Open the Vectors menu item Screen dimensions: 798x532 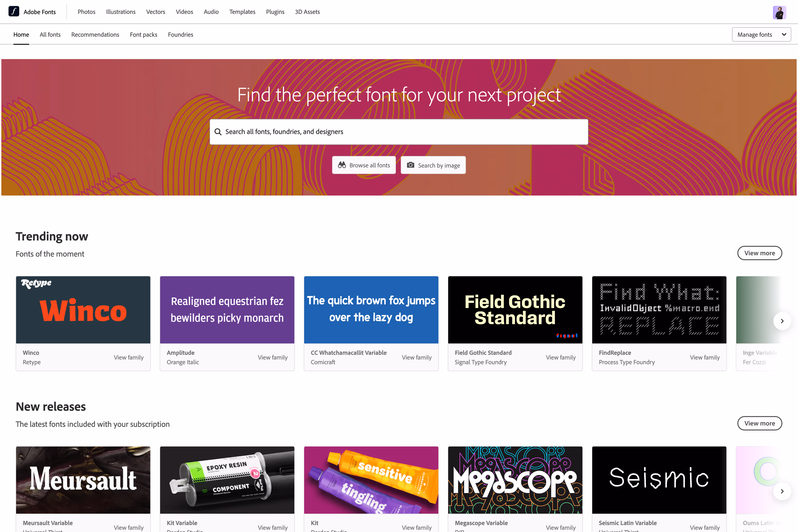pos(156,12)
